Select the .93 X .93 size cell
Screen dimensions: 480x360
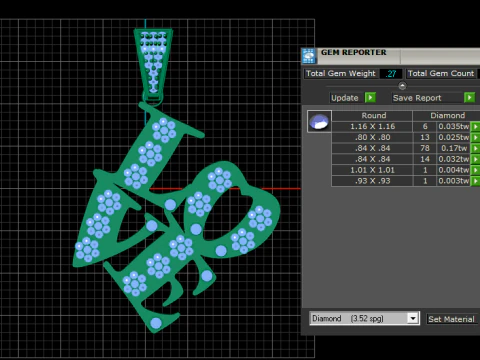click(x=372, y=181)
